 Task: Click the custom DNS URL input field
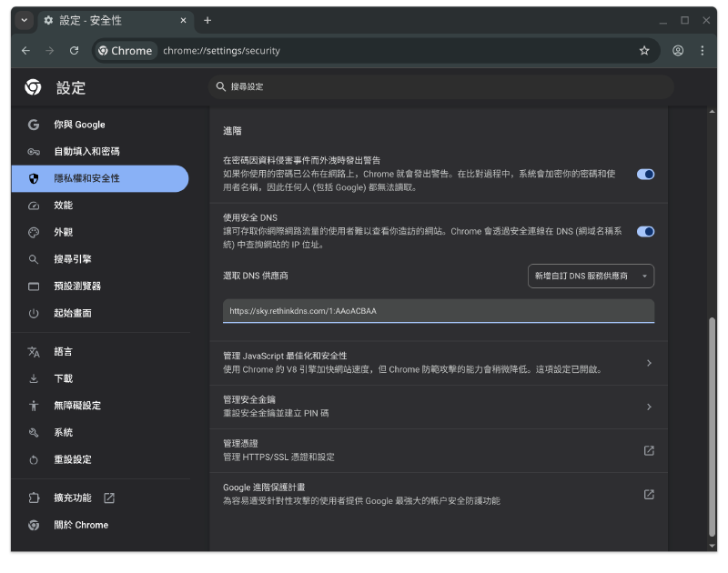tap(438, 311)
